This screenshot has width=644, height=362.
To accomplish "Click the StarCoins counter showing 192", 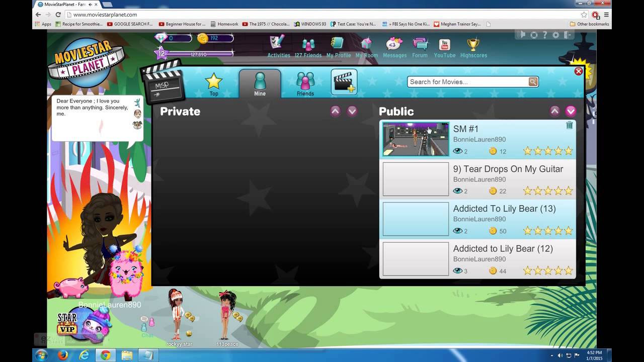I will (215, 38).
